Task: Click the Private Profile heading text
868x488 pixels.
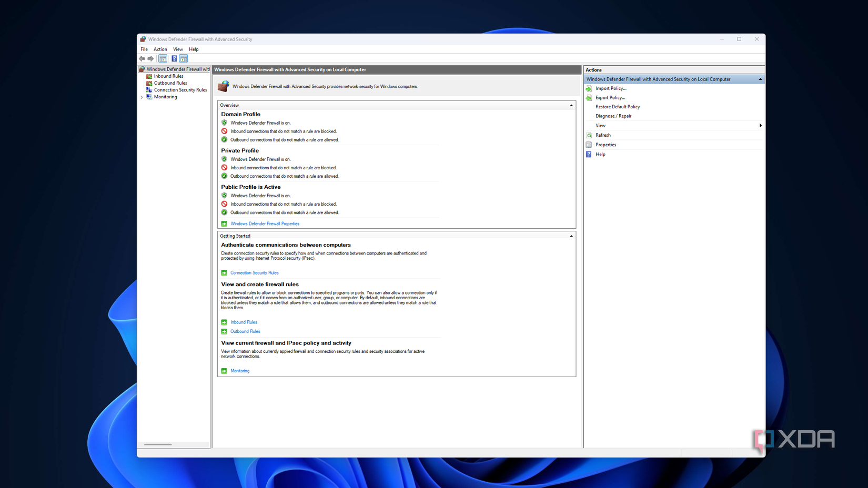Action: click(x=240, y=151)
